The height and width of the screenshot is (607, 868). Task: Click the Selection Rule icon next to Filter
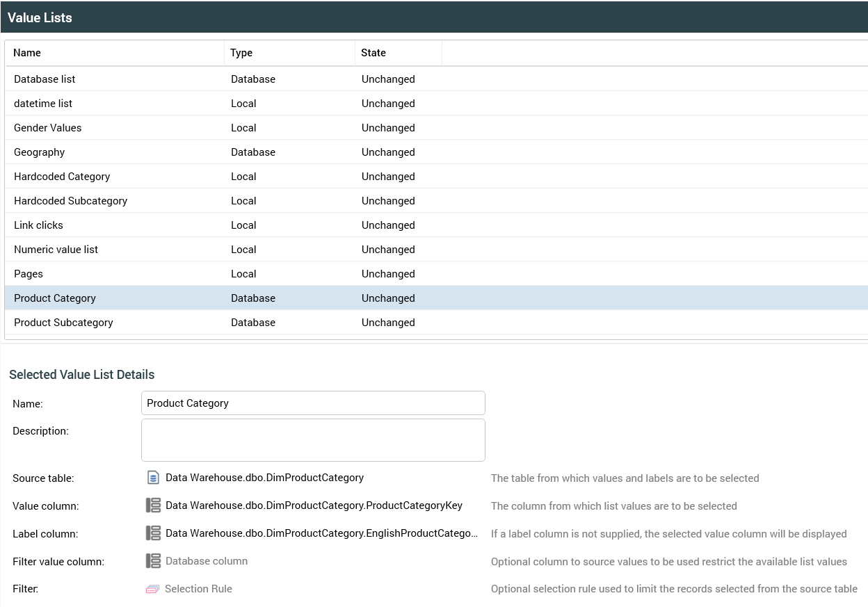(x=153, y=588)
